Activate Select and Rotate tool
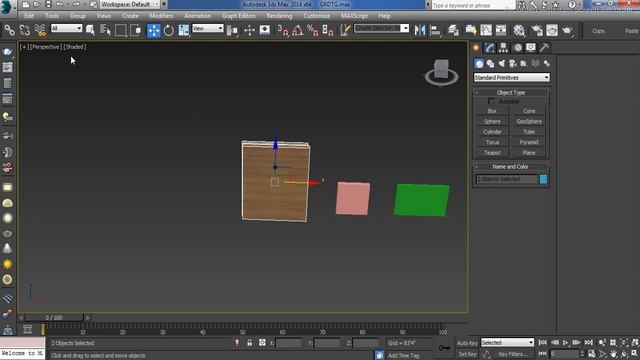640x360 pixels. pyautogui.click(x=169, y=30)
